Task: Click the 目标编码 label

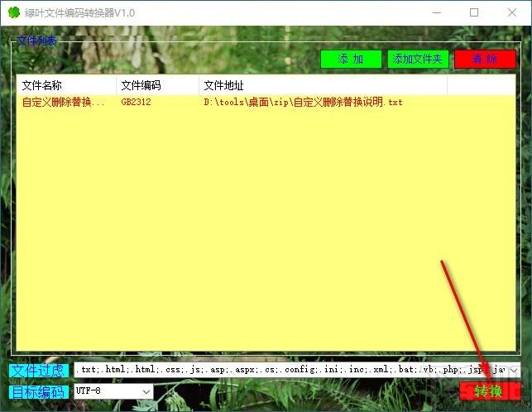Action: (39, 392)
